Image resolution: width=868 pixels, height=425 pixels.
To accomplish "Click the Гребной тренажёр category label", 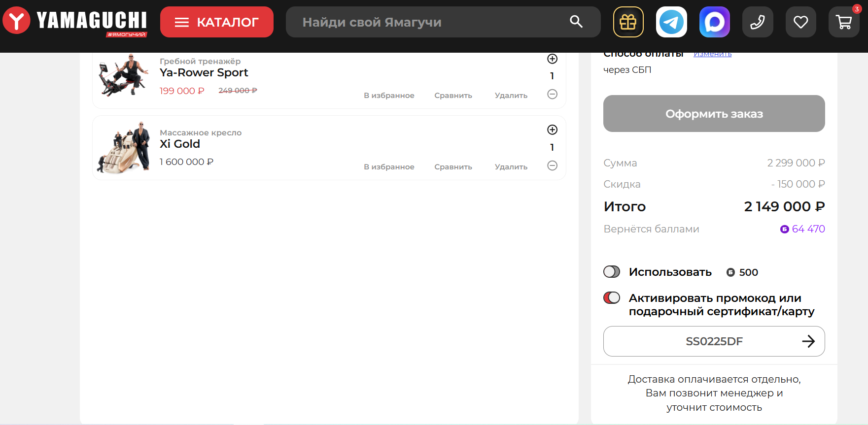I will click(200, 61).
